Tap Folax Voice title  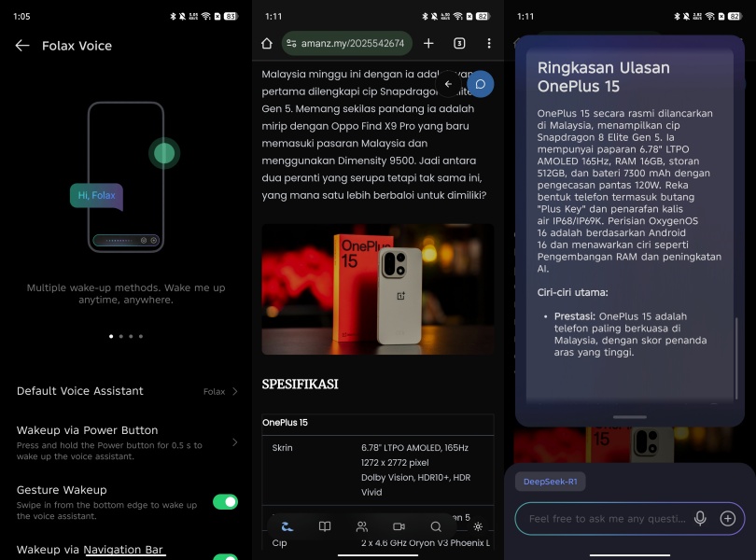coord(77,46)
